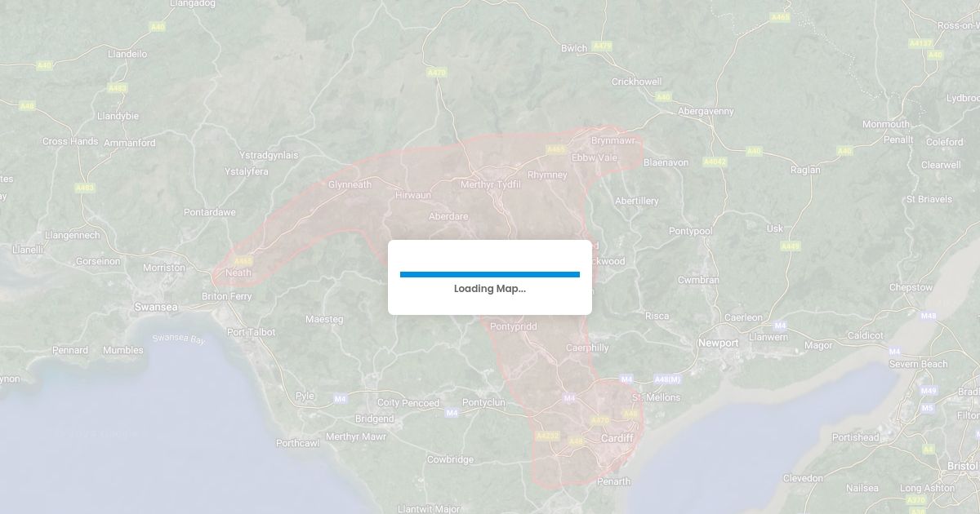Click the blue loading progress bar
Screen dimensions: 980x514
[490, 275]
